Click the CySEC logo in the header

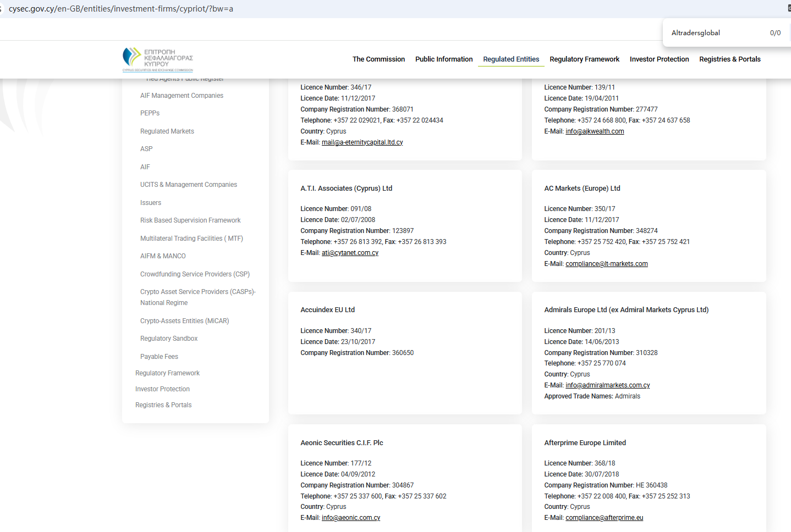pos(157,59)
